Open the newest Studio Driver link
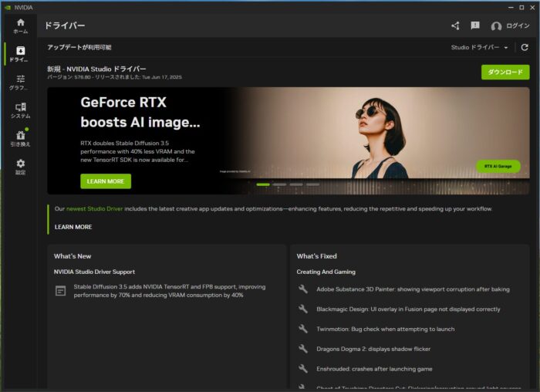The height and width of the screenshot is (392, 540). click(x=94, y=209)
